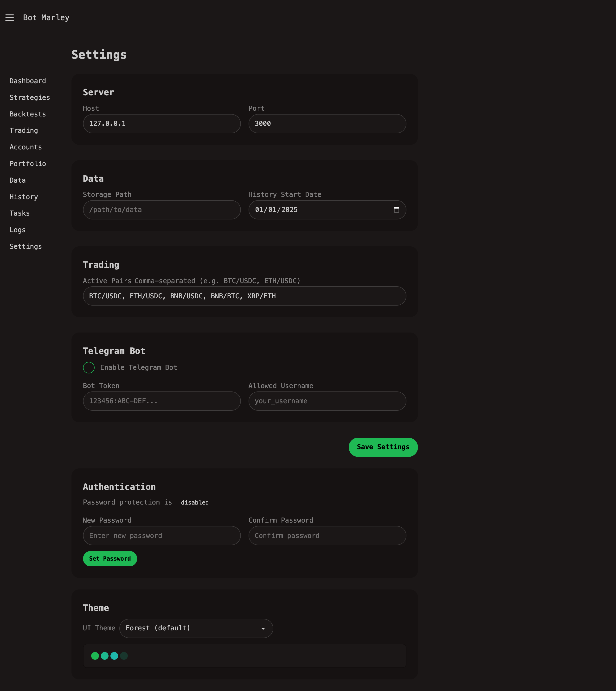616x691 pixels.
Task: Focus the Bot Token input
Action: pyautogui.click(x=161, y=401)
